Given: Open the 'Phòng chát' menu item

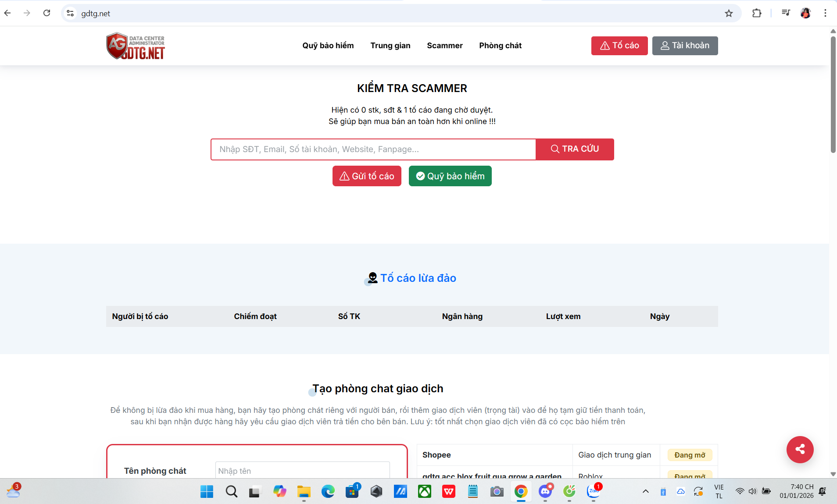Looking at the screenshot, I should (500, 46).
